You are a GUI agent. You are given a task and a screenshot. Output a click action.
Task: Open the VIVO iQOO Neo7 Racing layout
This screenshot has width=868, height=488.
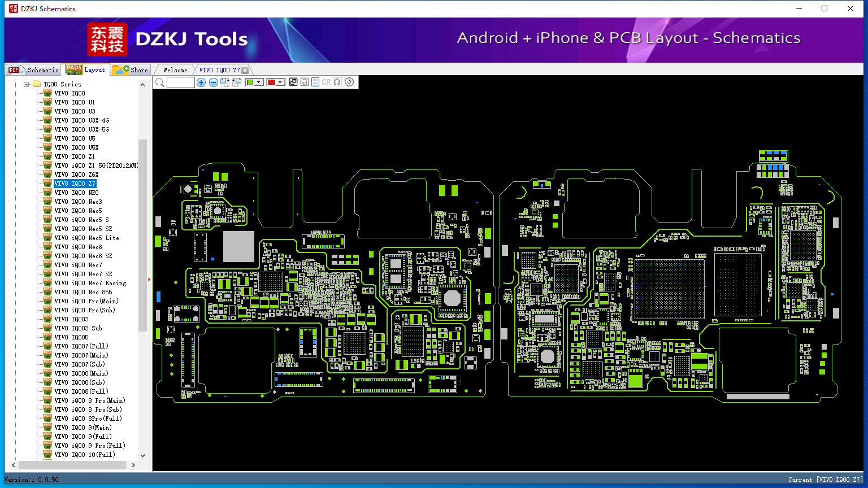[90, 283]
